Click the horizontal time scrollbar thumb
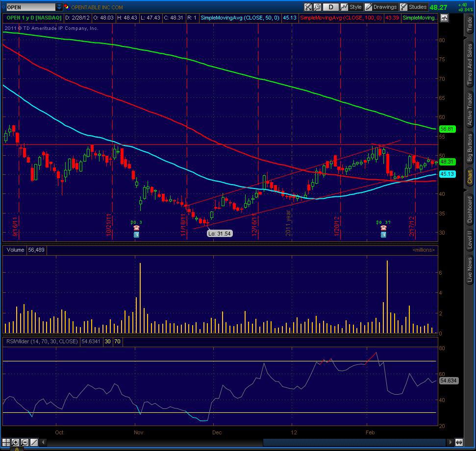Viewport: 476px width, 451px height. (354, 442)
